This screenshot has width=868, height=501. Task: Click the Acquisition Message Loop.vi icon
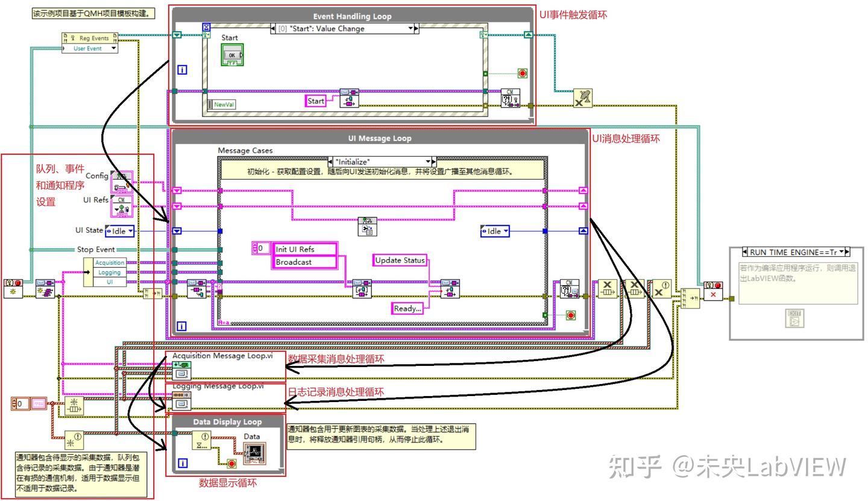[x=183, y=370]
